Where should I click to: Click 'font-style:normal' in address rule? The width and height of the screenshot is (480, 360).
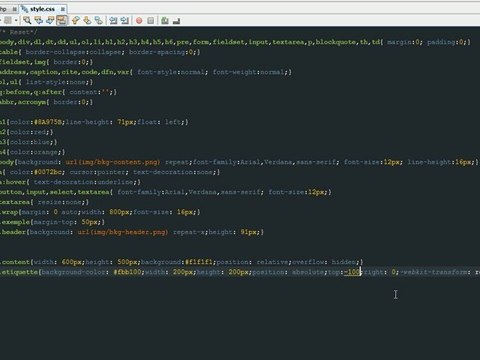(171, 72)
